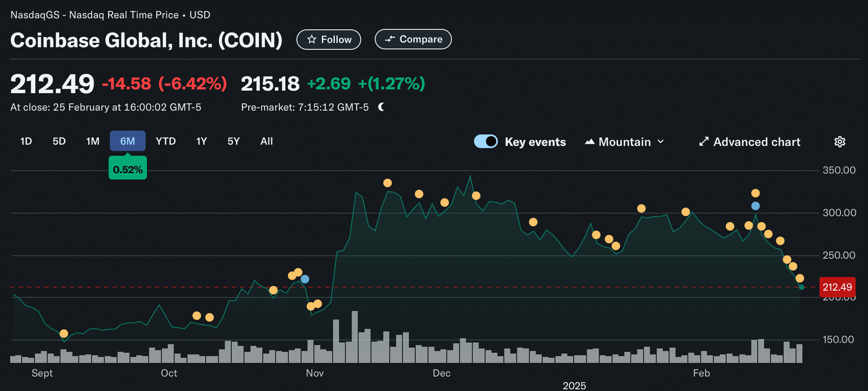Click the orange event dot at mid-November peak
Viewport: 868px width, 391px height.
coord(388,183)
